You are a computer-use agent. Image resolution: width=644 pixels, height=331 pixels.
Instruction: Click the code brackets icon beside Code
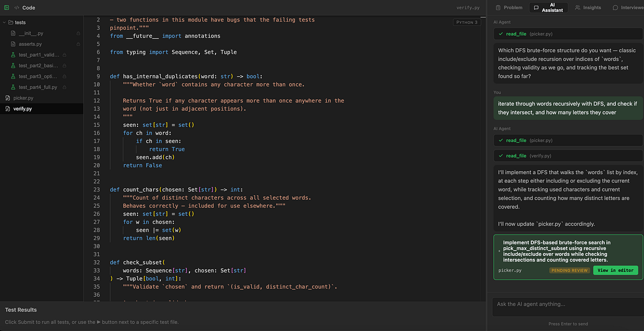coord(17,7)
